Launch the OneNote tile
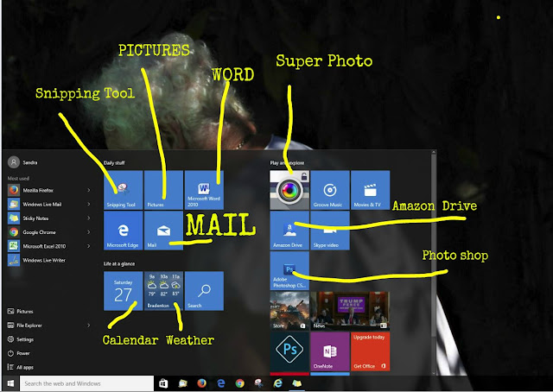Viewport: 553px width, 392px height. coord(330,351)
